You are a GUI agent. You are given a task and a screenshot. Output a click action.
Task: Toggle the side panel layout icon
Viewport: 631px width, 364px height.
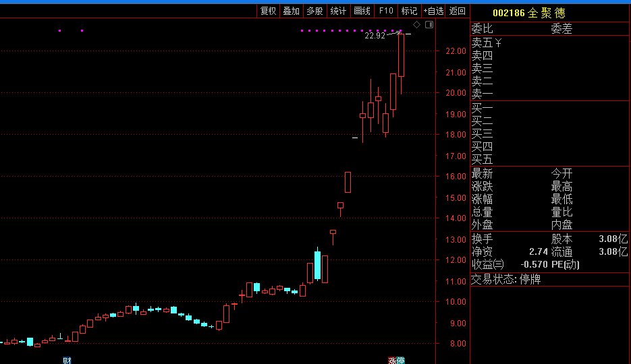429,25
